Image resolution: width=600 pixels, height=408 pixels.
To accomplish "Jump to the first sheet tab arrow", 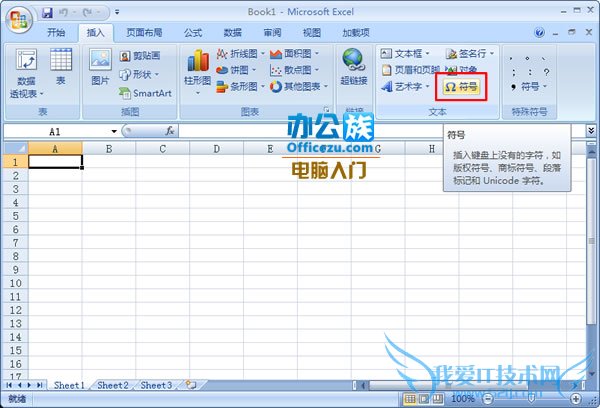I will click(x=9, y=385).
